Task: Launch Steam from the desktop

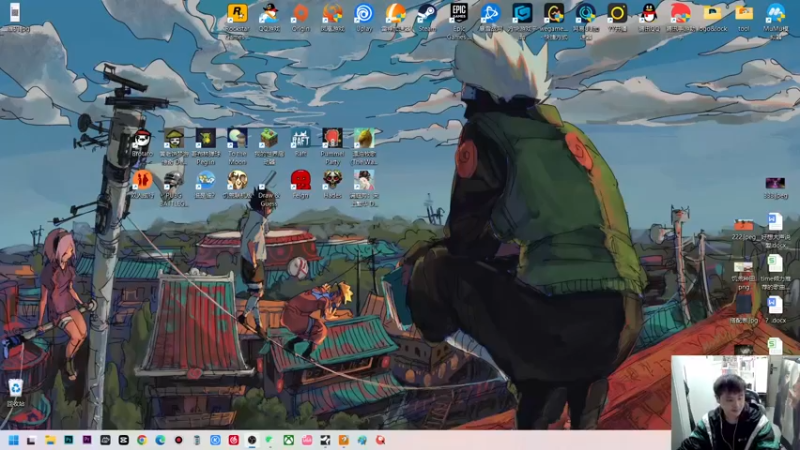Action: click(x=427, y=18)
